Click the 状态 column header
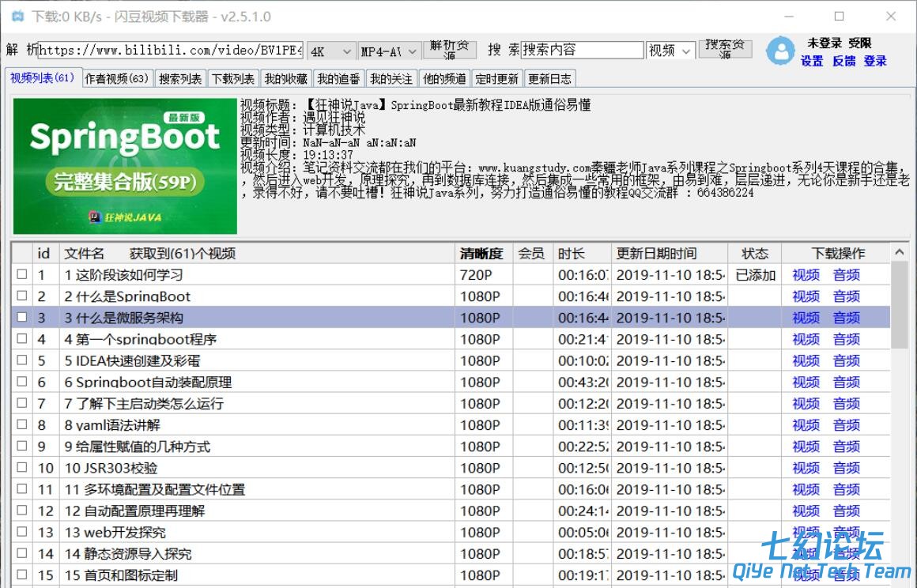This screenshot has height=588, width=917. click(x=754, y=253)
